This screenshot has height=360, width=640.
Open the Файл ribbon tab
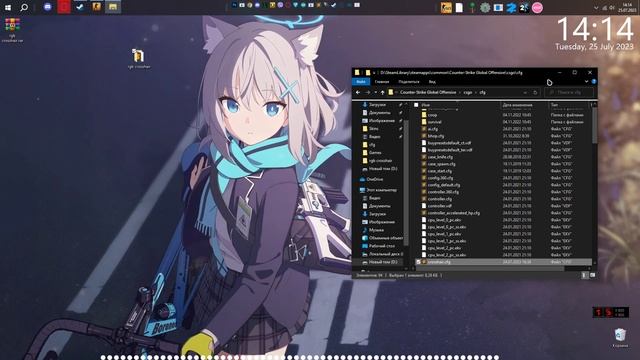click(x=361, y=82)
